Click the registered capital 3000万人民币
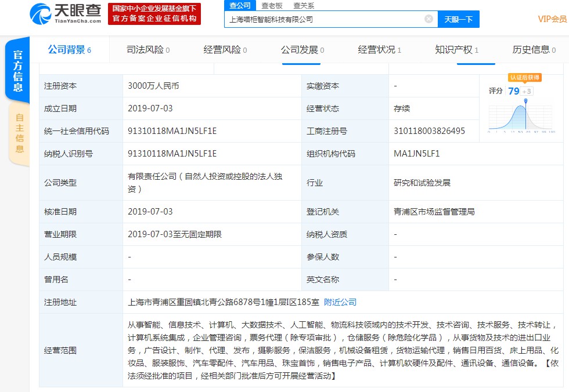Viewport: 569px width, 392px height. (x=153, y=86)
